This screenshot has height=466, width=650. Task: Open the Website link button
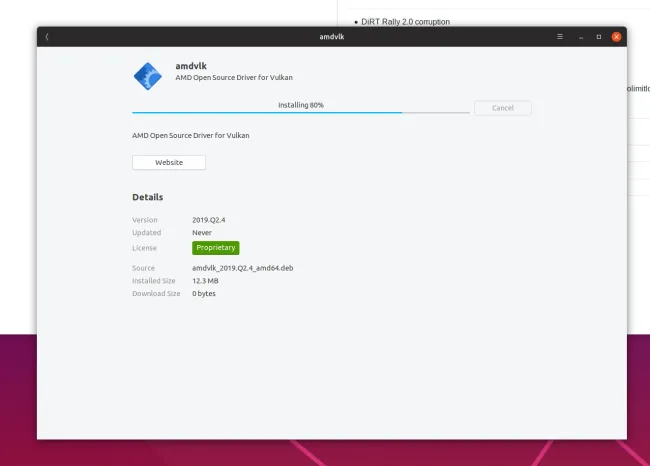click(169, 163)
